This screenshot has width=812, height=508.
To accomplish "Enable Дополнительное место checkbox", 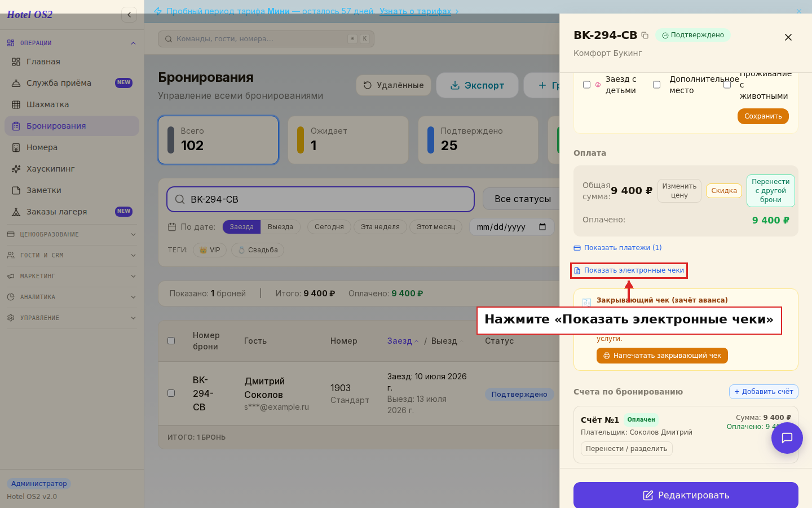I will [656, 85].
